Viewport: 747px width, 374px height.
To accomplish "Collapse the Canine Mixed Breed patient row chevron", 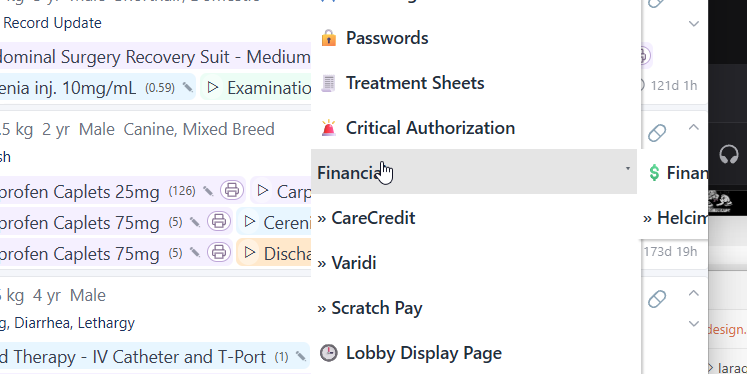I will (694, 127).
